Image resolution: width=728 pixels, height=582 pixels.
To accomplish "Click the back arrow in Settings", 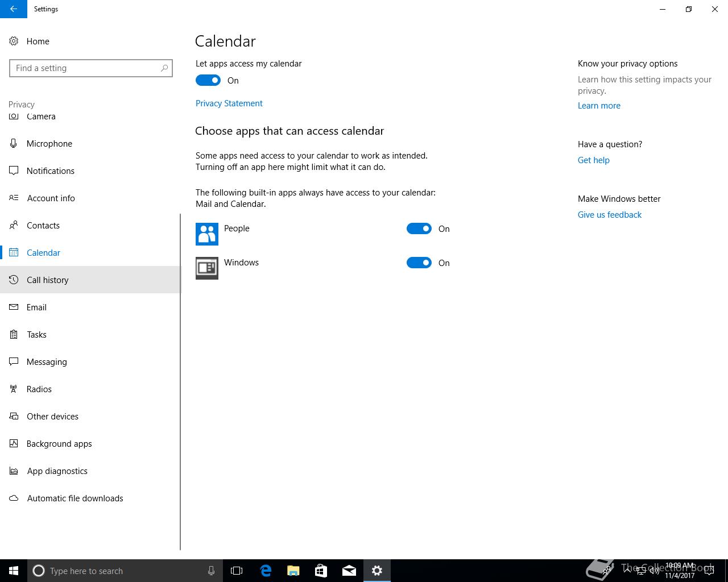I will (x=14, y=9).
